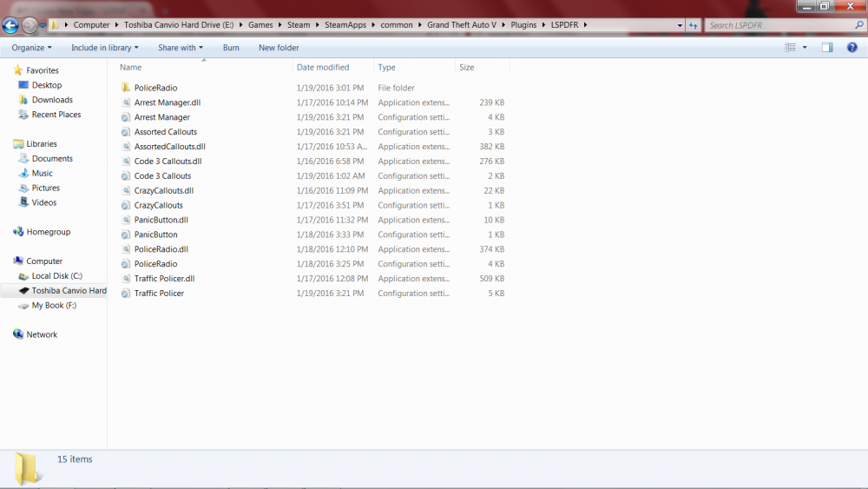
Task: Select Code 3 Callouts config icon
Action: (x=126, y=176)
